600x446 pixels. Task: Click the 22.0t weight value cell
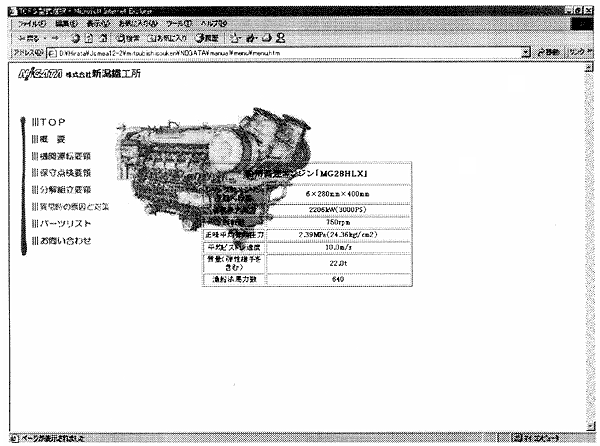338,263
